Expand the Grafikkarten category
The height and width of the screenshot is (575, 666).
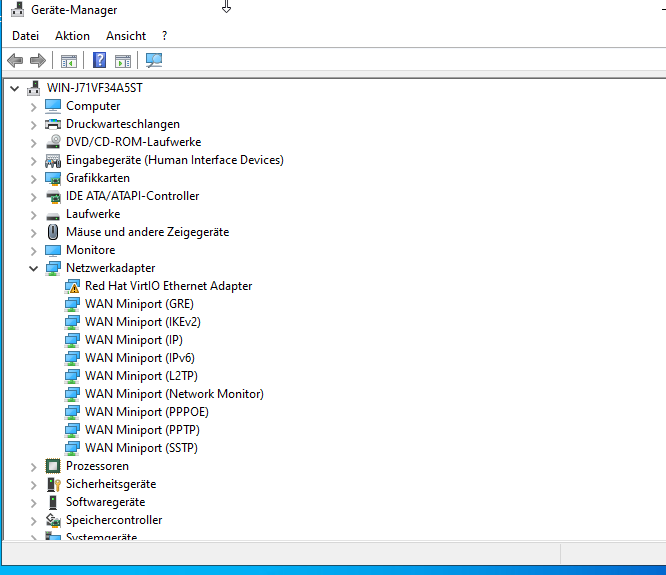33,178
